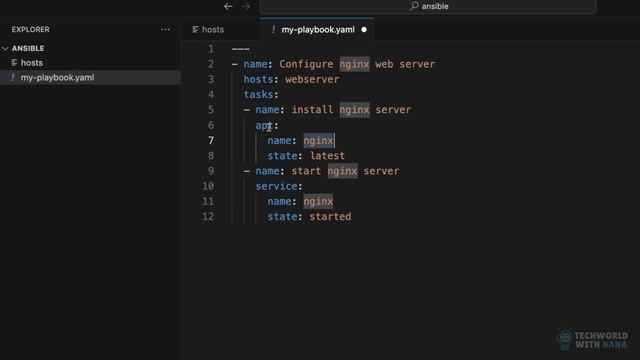The image size is (640, 360).
Task: Click my-playbook.yaml YAML icon in Explorer
Action: coord(13,77)
